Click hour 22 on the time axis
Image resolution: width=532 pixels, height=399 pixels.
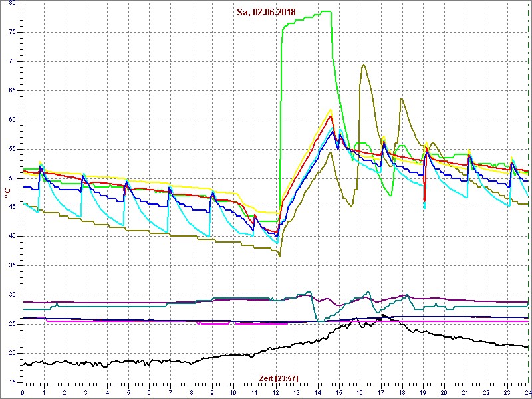click(x=486, y=392)
